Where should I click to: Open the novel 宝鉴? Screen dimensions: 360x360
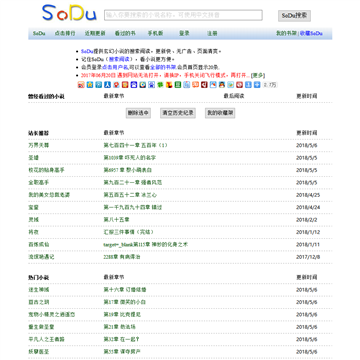33,207
